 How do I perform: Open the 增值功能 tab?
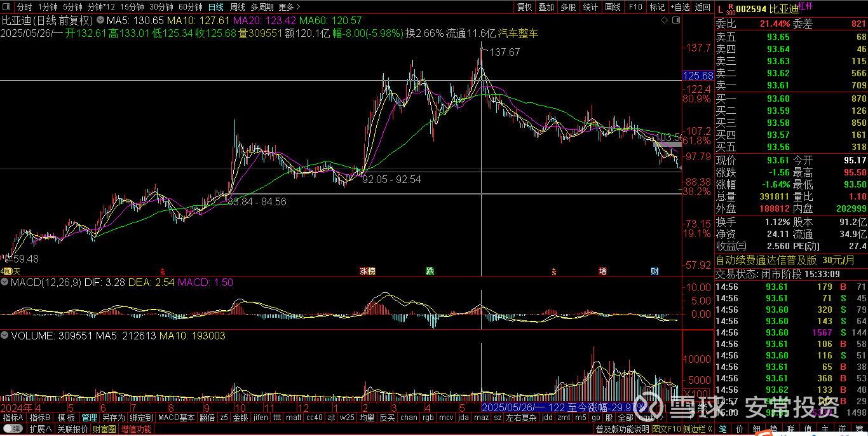point(136,429)
